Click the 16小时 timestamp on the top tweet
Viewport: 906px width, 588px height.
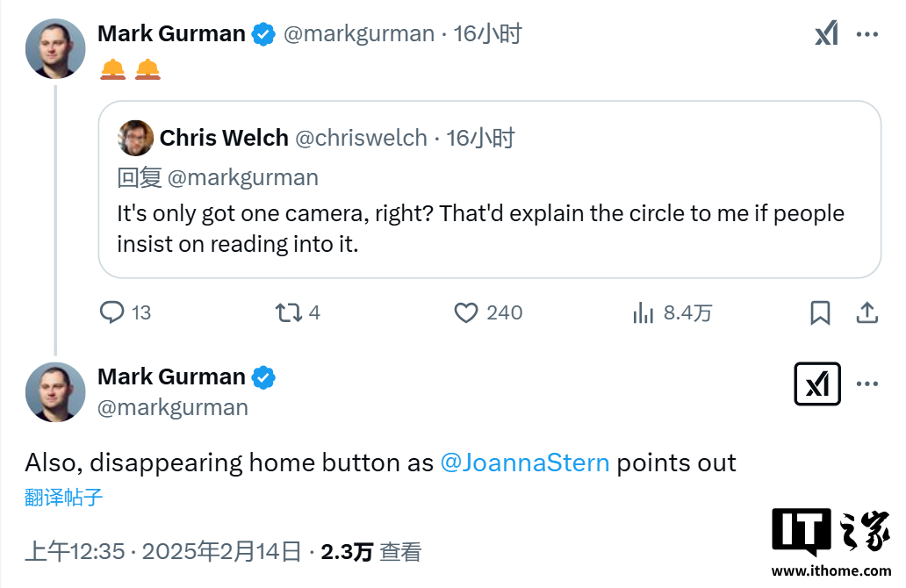coord(487,34)
